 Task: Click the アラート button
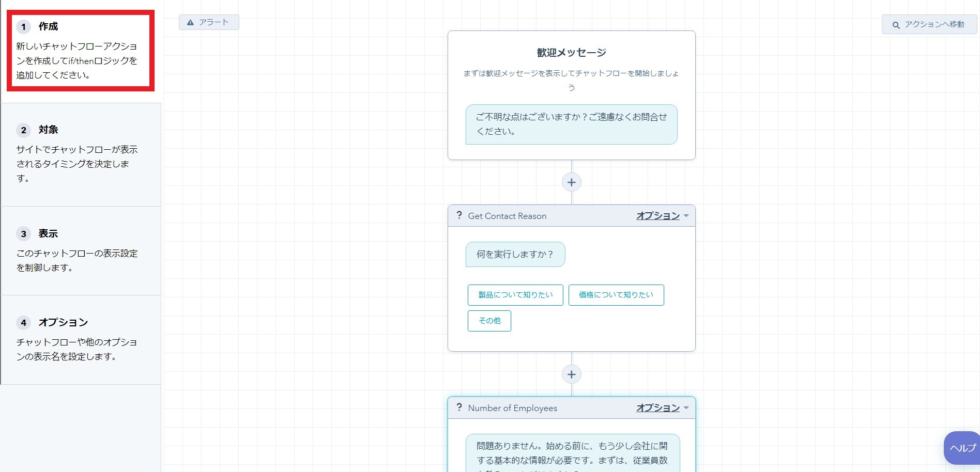[209, 22]
